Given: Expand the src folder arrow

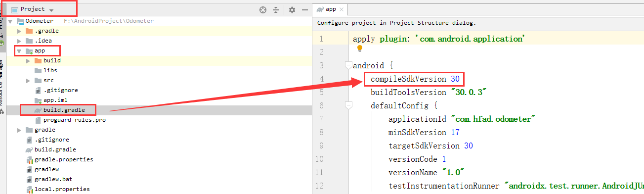Looking at the screenshot, I should click(x=28, y=80).
